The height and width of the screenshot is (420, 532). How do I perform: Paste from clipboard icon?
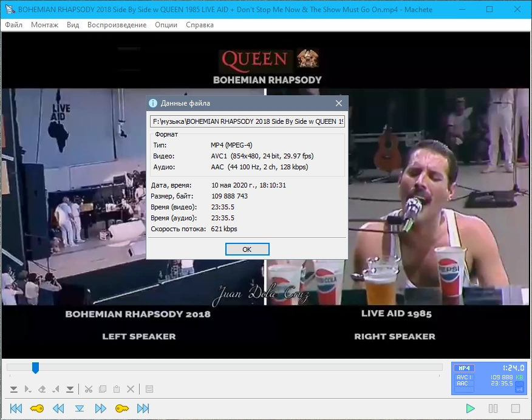(117, 389)
